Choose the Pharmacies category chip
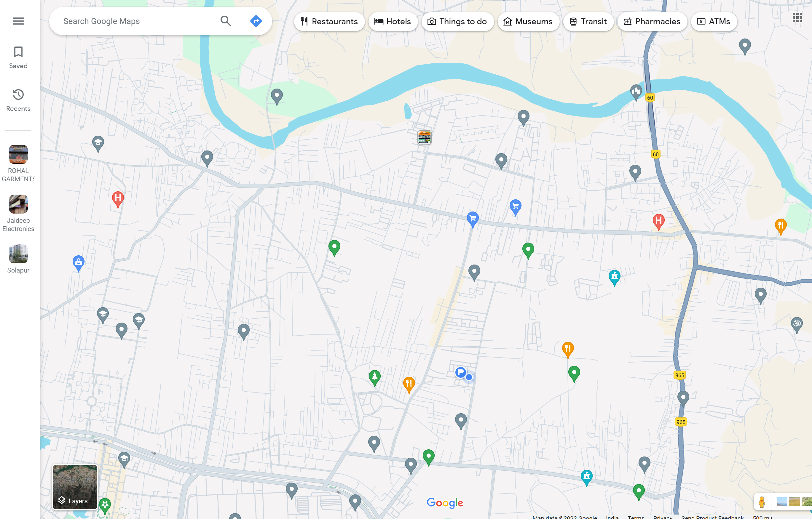 point(652,22)
